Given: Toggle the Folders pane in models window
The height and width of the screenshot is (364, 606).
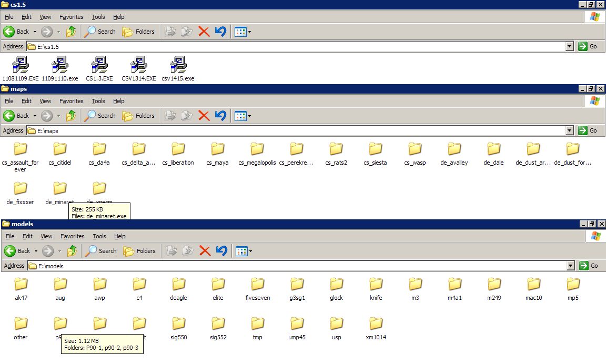Looking at the screenshot, I should [140, 251].
